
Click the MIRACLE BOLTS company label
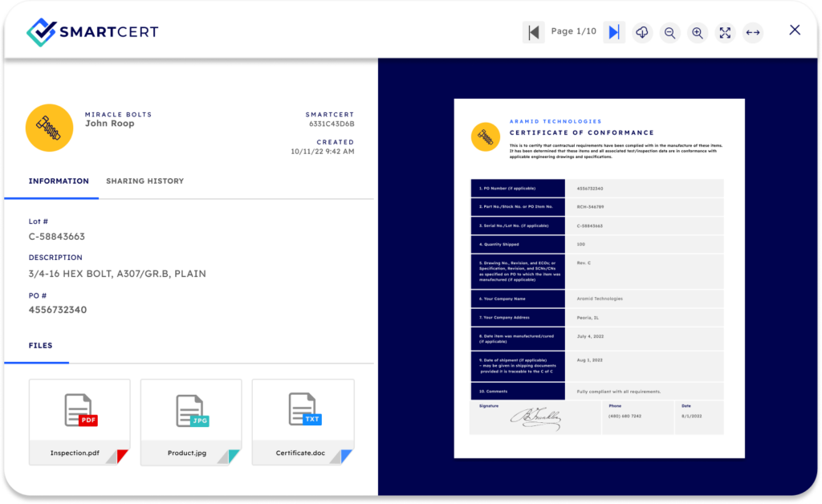click(119, 115)
